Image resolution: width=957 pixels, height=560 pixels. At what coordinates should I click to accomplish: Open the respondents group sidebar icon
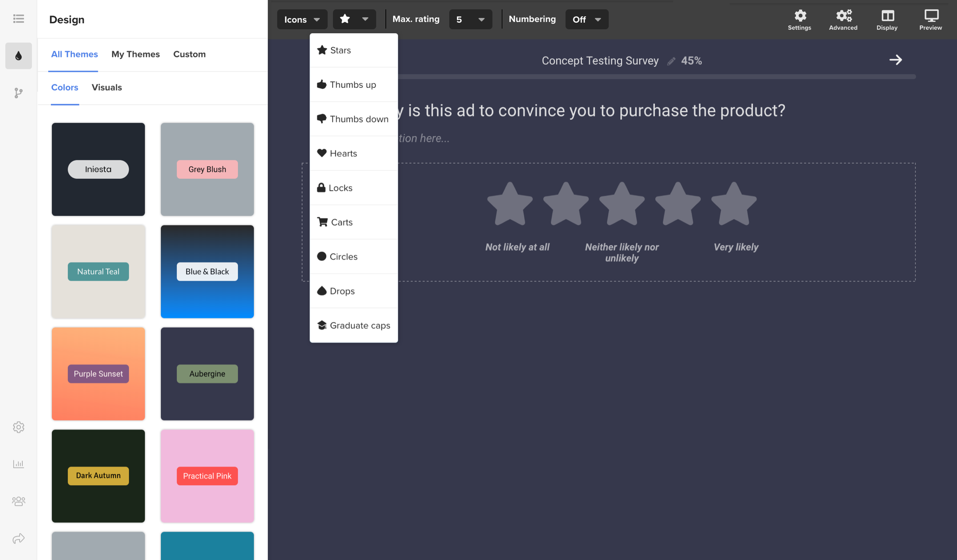(19, 501)
